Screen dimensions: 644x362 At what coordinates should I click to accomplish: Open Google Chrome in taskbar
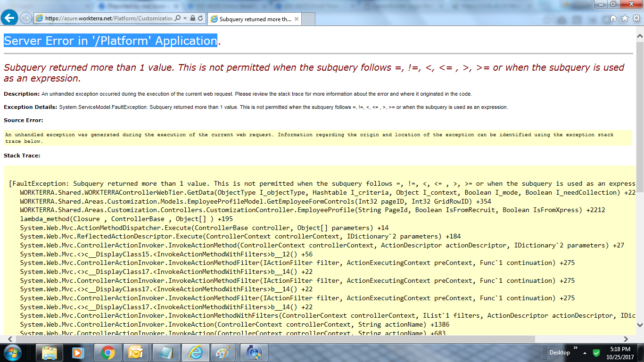(x=107, y=353)
